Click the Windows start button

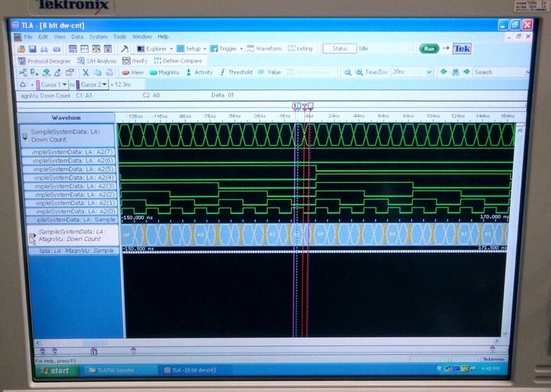tap(56, 371)
